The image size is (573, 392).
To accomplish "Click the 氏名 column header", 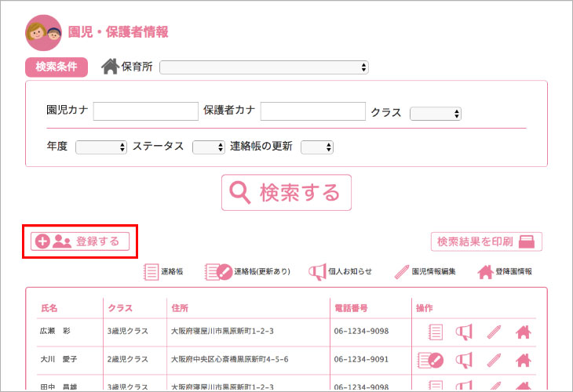I will (49, 308).
